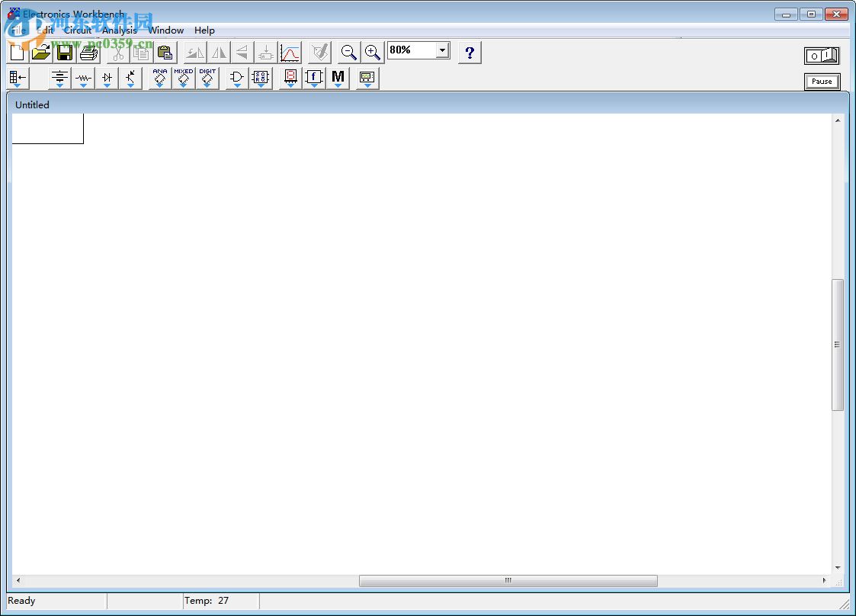Click the Cut scissors icon

118,53
